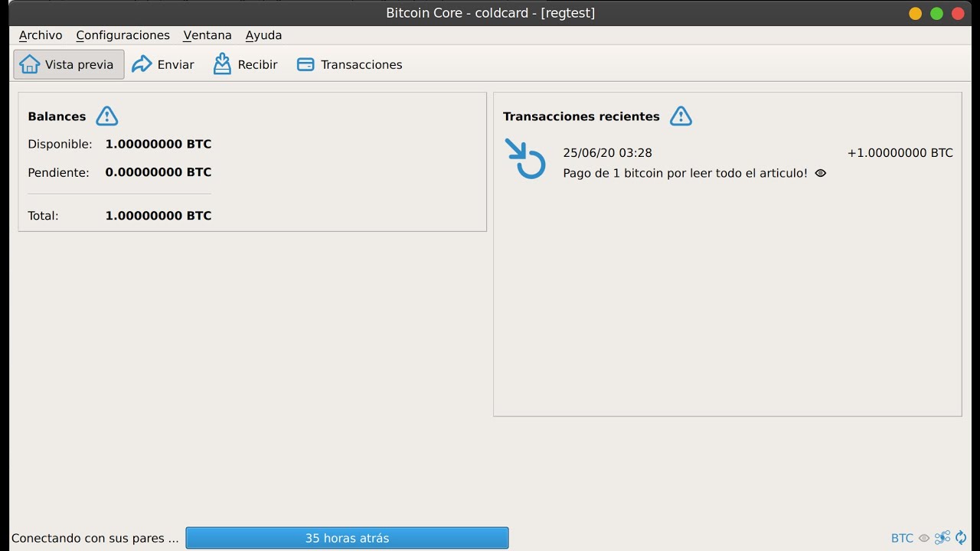Click warning icon beside Transacciones recientes
This screenshot has width=980, height=551.
coord(681,116)
